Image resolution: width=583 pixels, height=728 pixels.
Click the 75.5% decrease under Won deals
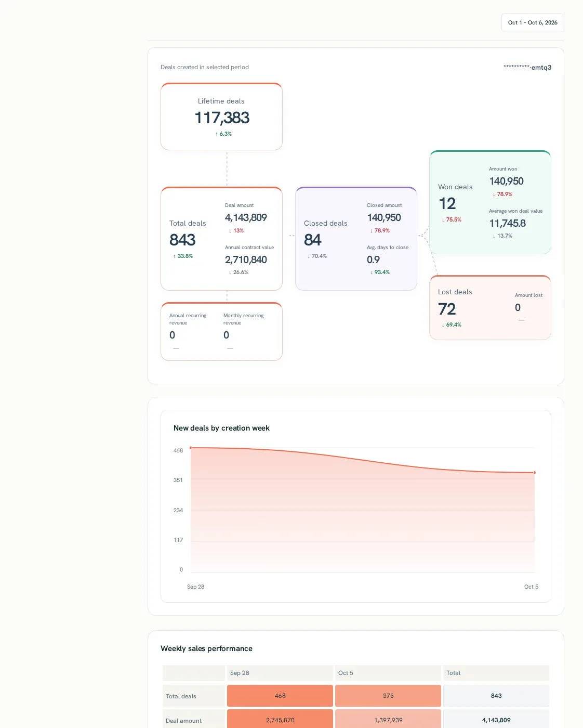click(452, 219)
